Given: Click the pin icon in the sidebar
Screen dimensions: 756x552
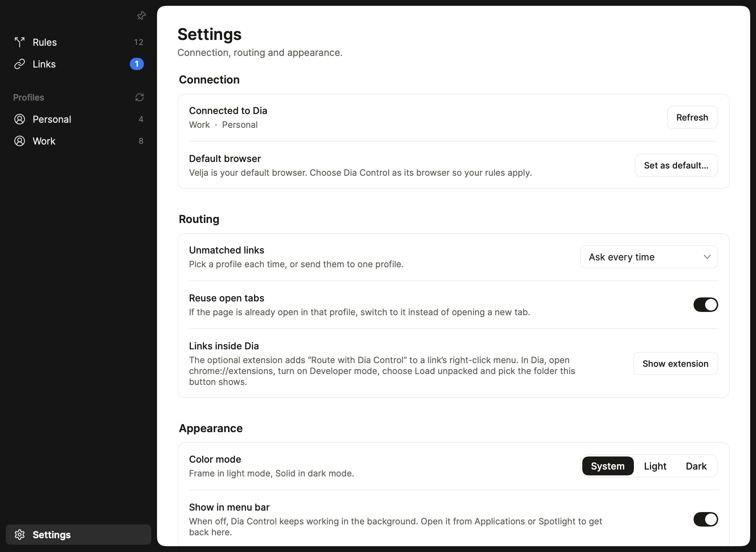Looking at the screenshot, I should 141,16.
